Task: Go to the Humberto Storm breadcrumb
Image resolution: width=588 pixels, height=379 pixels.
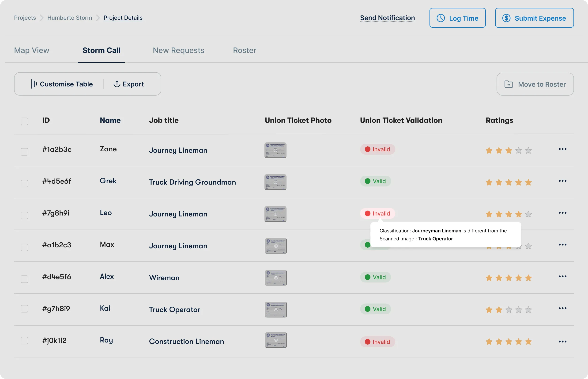Action: [70, 18]
